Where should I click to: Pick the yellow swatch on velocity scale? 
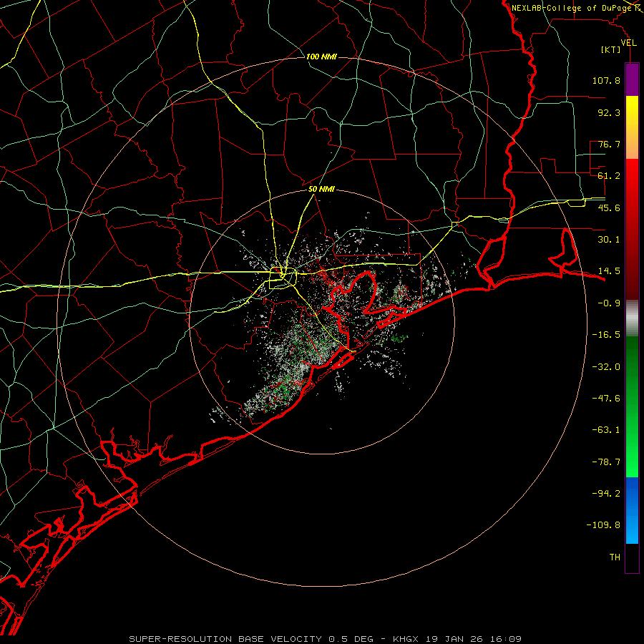(632, 127)
